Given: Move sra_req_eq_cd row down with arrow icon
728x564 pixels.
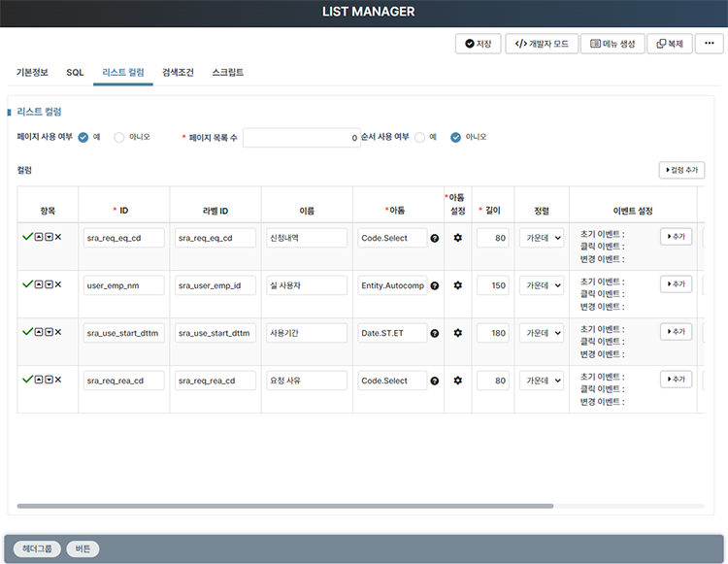Looking at the screenshot, I should pyautogui.click(x=49, y=237).
